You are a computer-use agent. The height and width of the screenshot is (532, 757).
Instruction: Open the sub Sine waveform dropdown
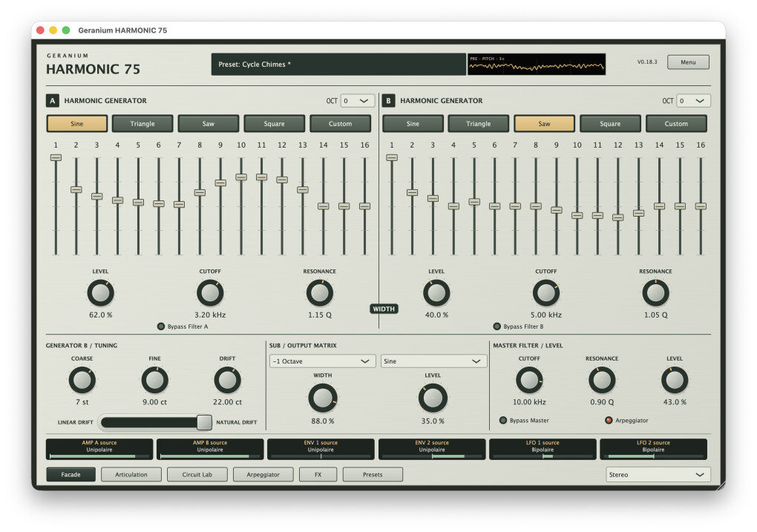433,361
